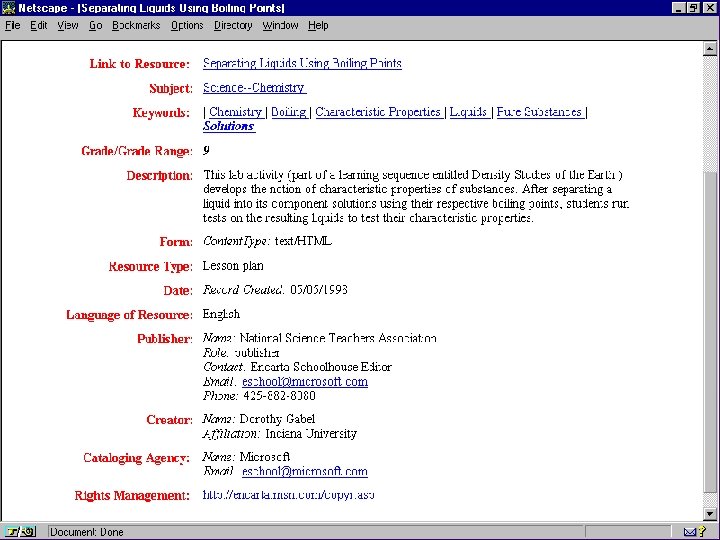Minimize the Netscape window

pyautogui.click(x=679, y=8)
